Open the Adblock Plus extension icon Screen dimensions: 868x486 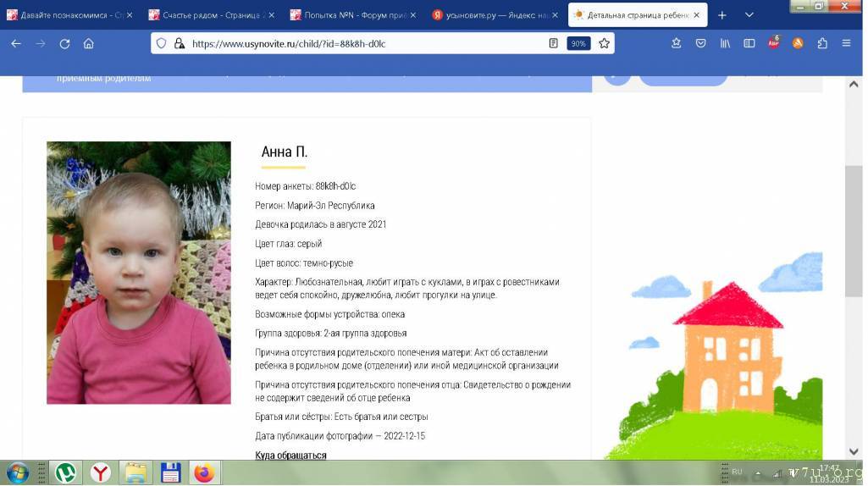pos(773,43)
